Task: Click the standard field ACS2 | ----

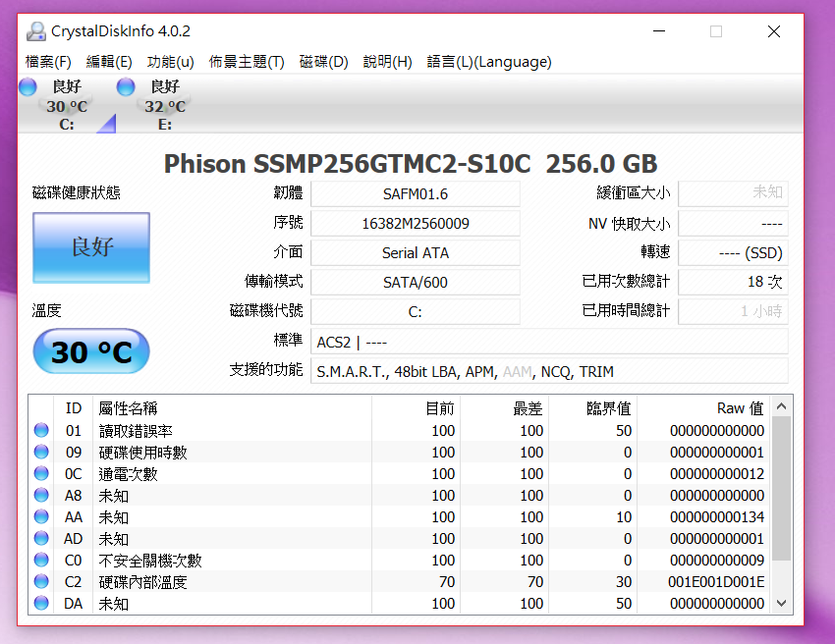Action: (549, 342)
